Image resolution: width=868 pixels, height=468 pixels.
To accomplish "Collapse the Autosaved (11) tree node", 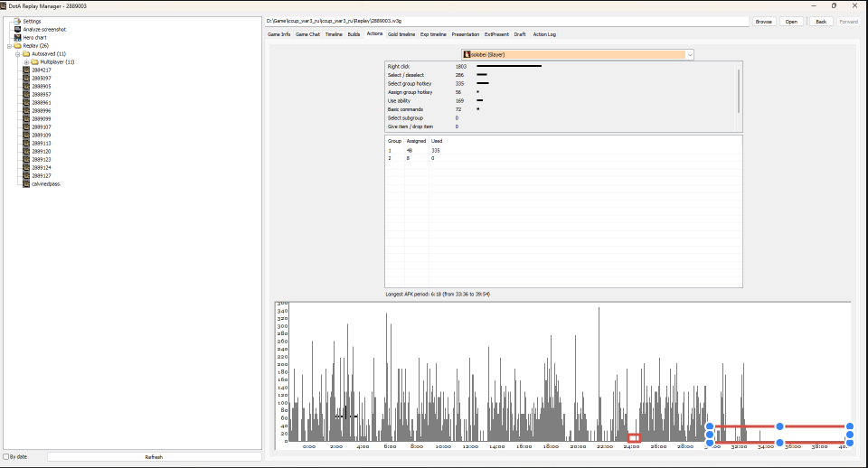I will (18, 54).
